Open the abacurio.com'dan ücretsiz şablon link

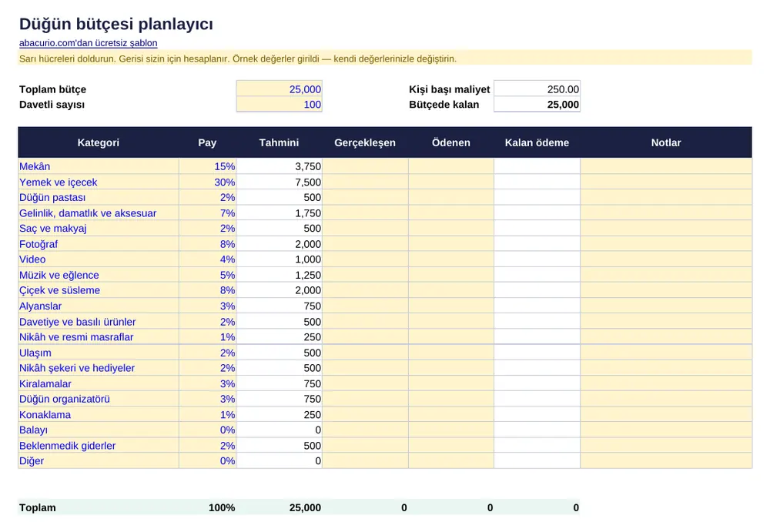(89, 43)
